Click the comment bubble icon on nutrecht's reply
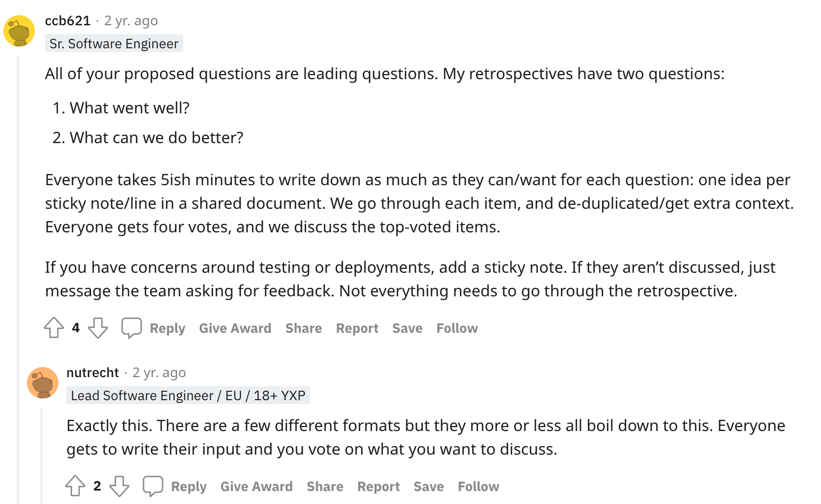Image resolution: width=821 pixels, height=504 pixels. click(x=153, y=486)
